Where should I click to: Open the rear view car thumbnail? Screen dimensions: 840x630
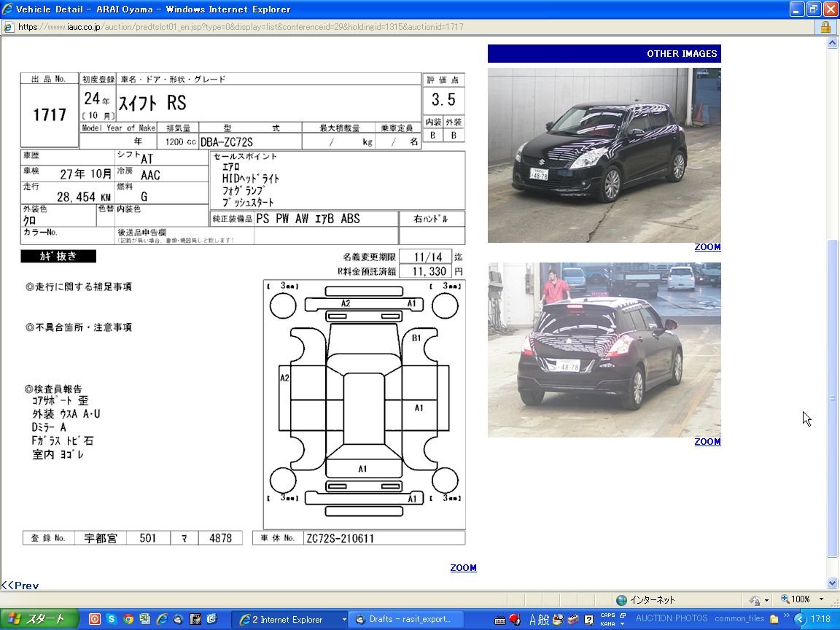604,350
